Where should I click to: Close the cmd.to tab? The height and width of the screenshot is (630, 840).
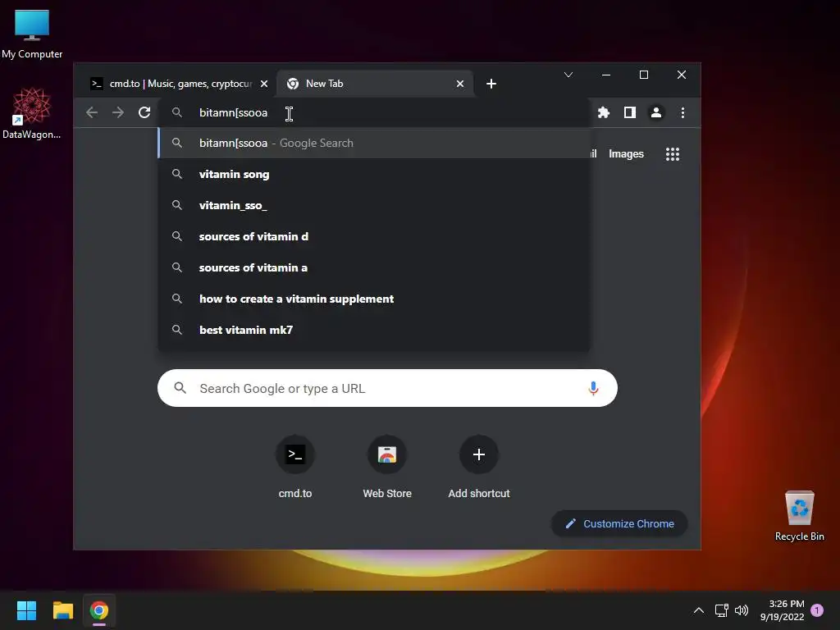click(264, 84)
